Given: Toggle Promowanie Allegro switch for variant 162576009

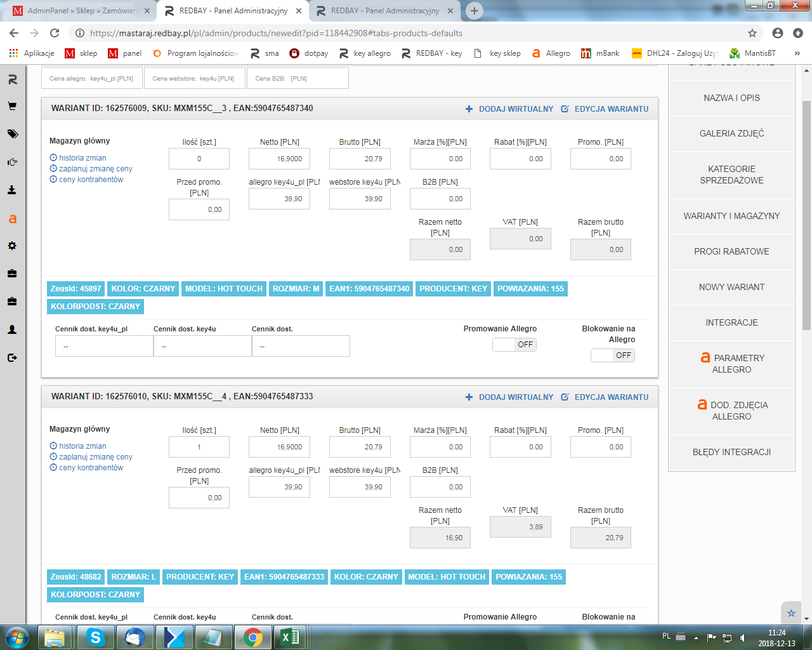Looking at the screenshot, I should 514,345.
